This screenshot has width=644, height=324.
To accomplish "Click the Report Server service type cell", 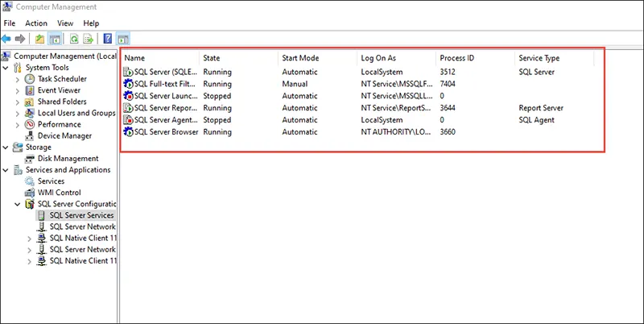I will [x=541, y=108].
